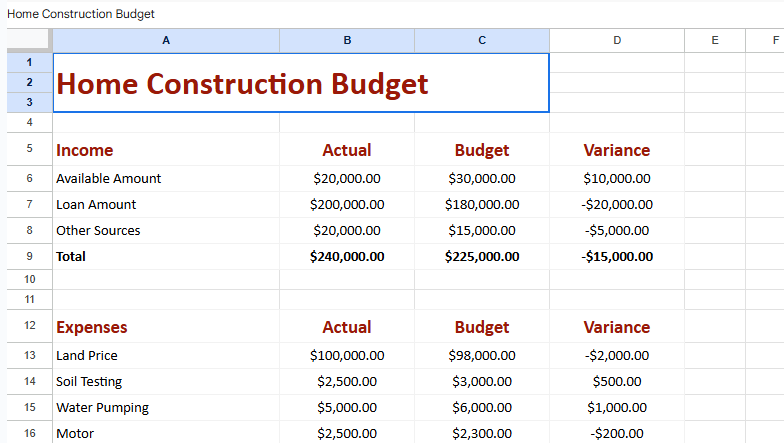Select column E header

[715, 40]
